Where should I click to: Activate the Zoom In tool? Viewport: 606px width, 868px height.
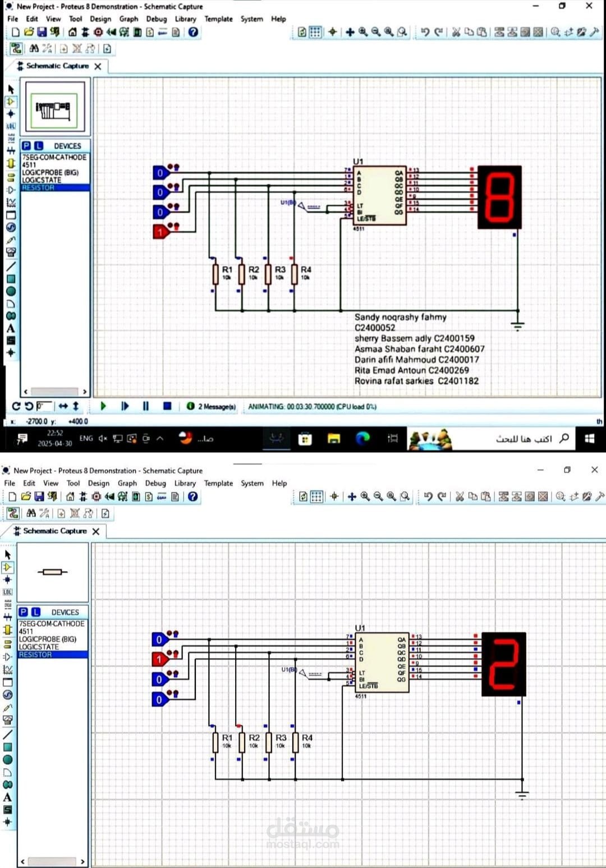coord(362,33)
